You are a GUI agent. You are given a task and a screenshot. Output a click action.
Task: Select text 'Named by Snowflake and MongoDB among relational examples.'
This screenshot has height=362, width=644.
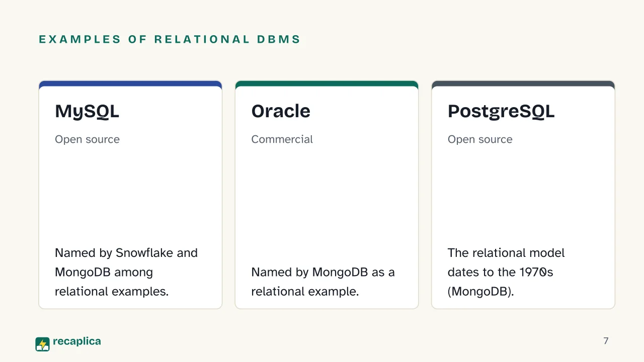[126, 272]
